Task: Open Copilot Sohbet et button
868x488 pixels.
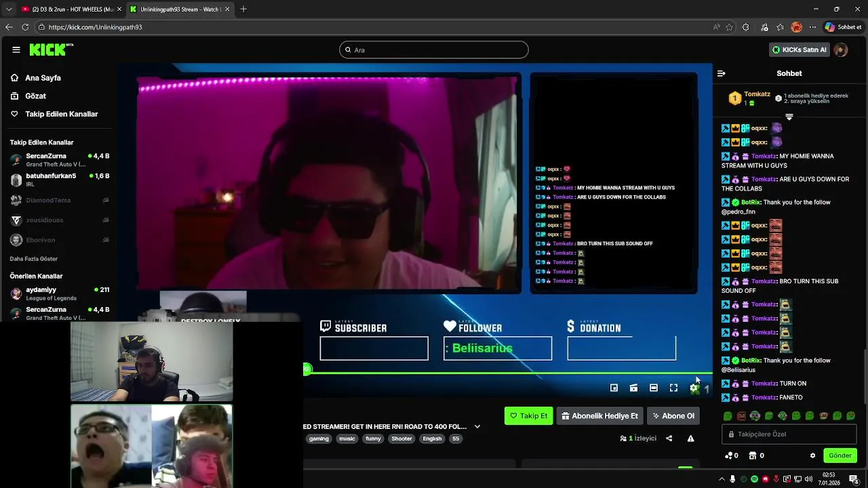Action: (x=843, y=27)
